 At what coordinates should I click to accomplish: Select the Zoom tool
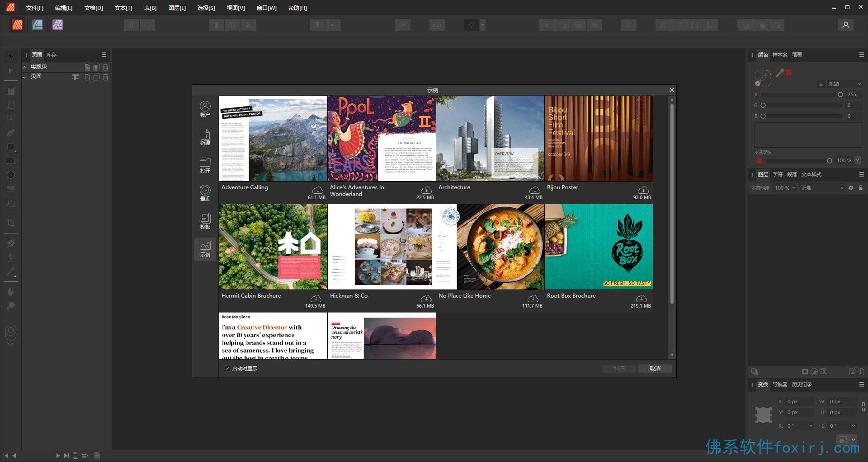(11, 306)
